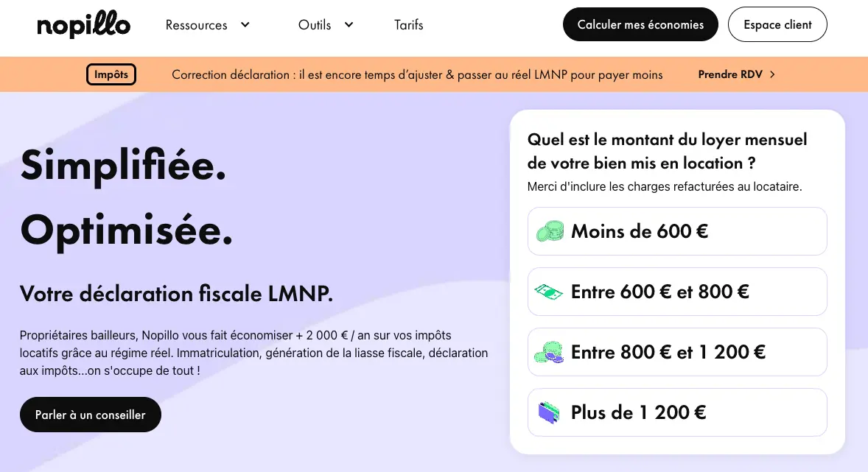Click the "Calculer mes économies" button
868x472 pixels.
tap(640, 25)
